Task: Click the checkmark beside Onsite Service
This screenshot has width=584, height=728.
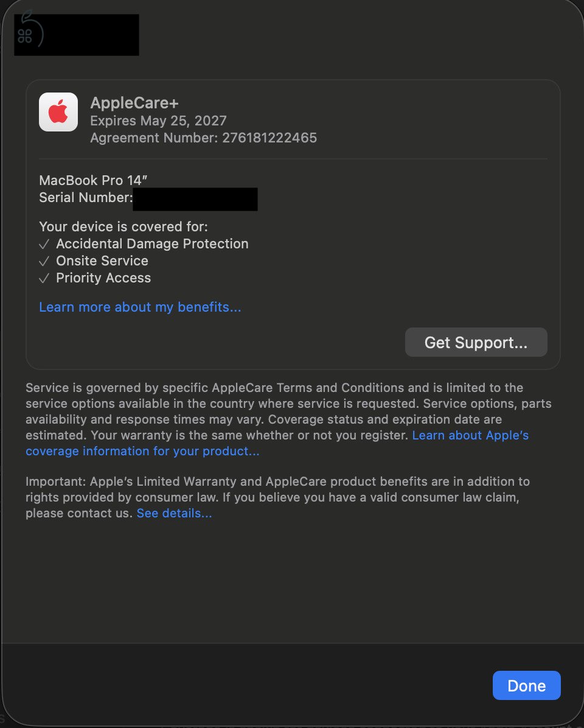Action: [x=44, y=261]
